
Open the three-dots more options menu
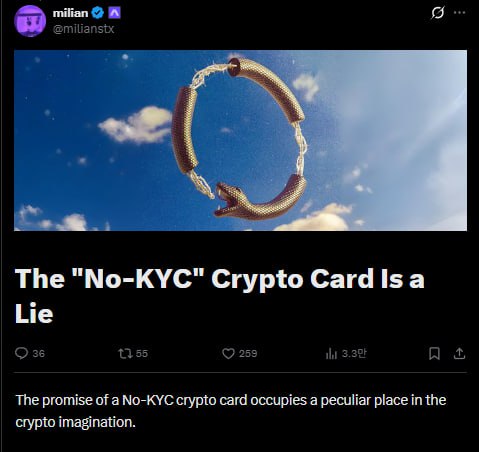tap(460, 13)
